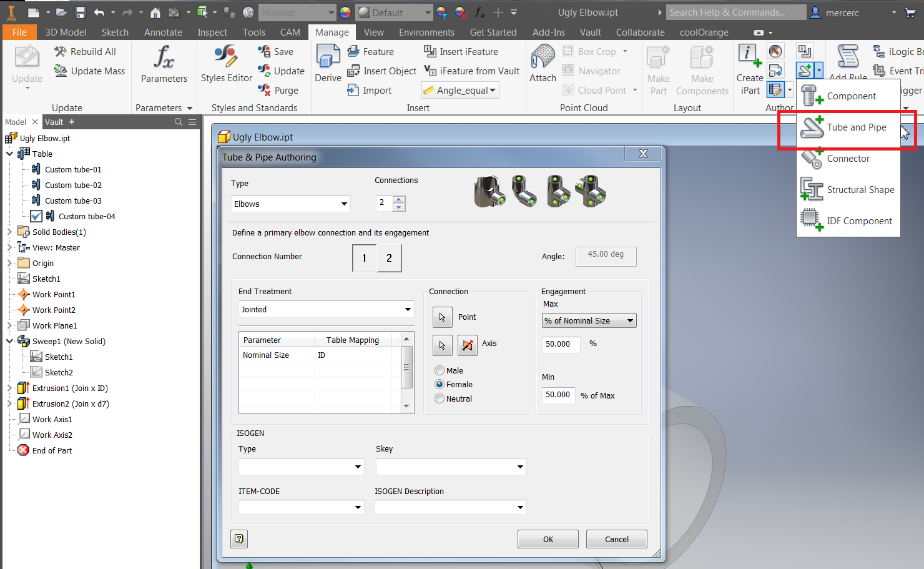Click the appearance color wheel icon
Viewport: 924px width, 569px height.
coord(345,12)
